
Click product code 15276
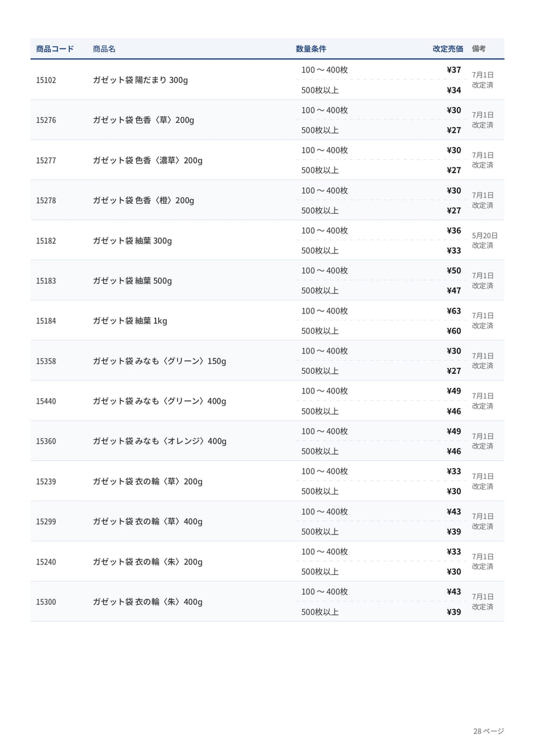[x=46, y=120]
